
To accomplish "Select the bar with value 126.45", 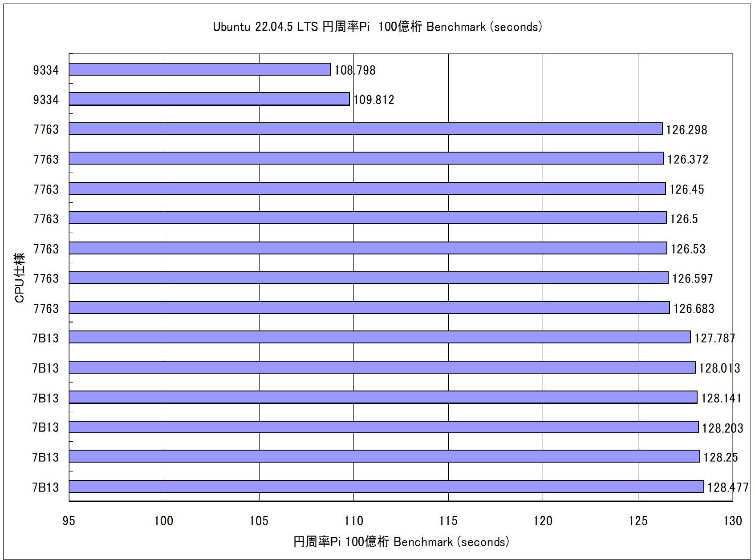I will [367, 189].
